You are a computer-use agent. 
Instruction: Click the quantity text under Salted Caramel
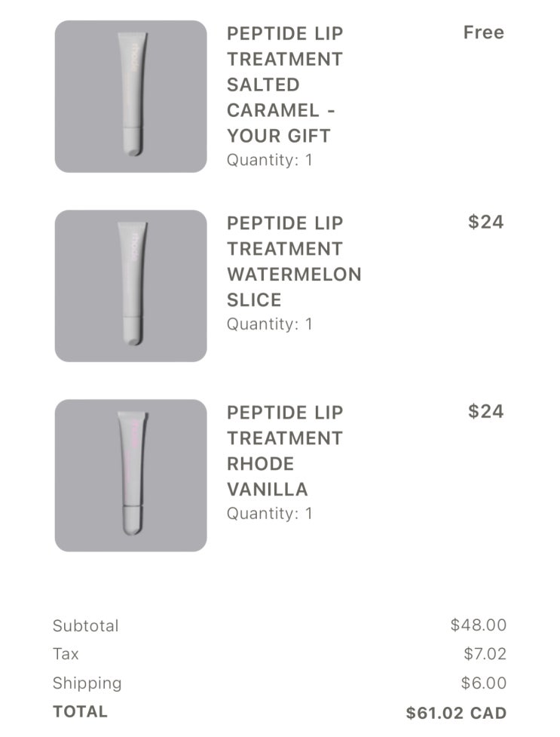pos(269,160)
